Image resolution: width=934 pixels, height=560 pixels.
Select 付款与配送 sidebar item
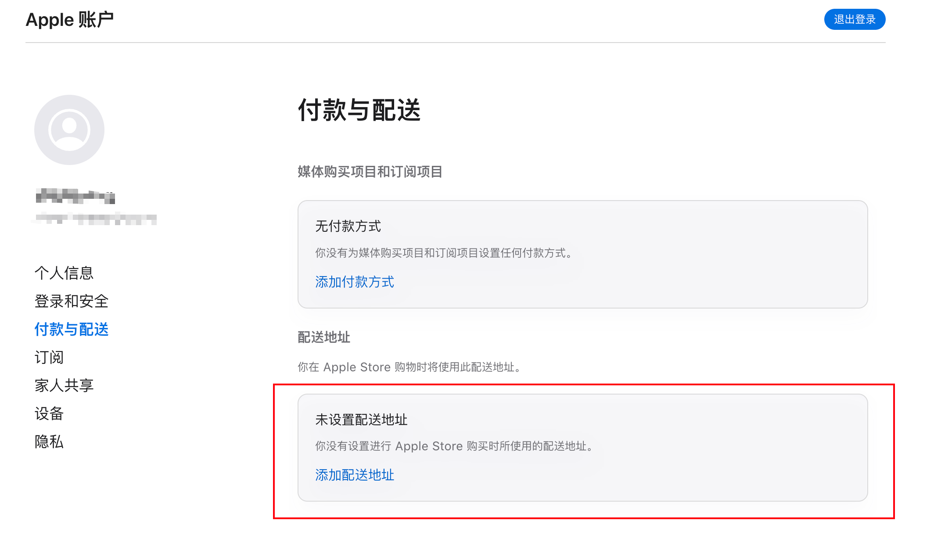point(72,329)
